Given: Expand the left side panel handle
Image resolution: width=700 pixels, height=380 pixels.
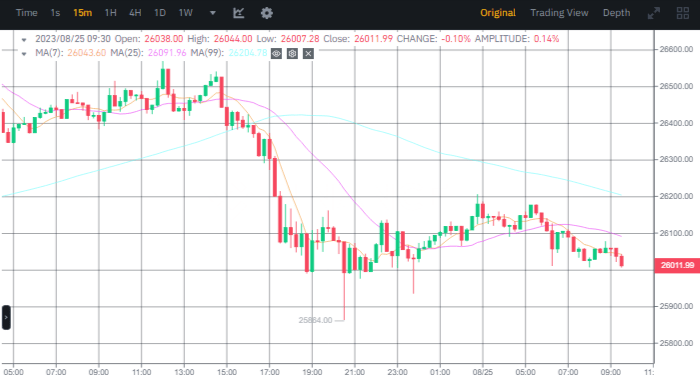Looking at the screenshot, I should pyautogui.click(x=6, y=317).
